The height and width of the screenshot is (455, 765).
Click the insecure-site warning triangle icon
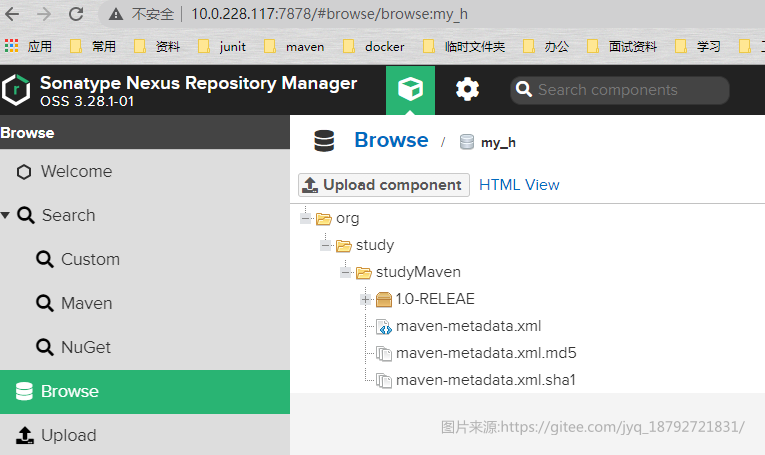pyautogui.click(x=116, y=14)
